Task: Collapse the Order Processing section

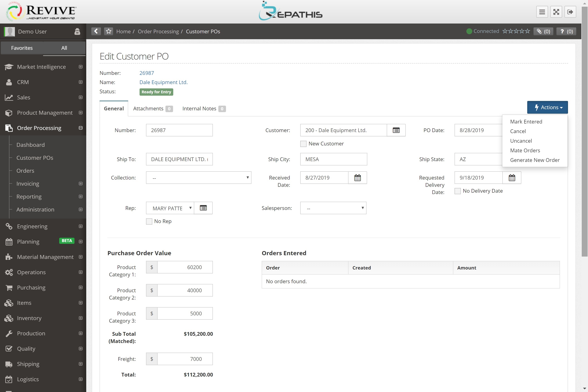Action: pos(81,128)
